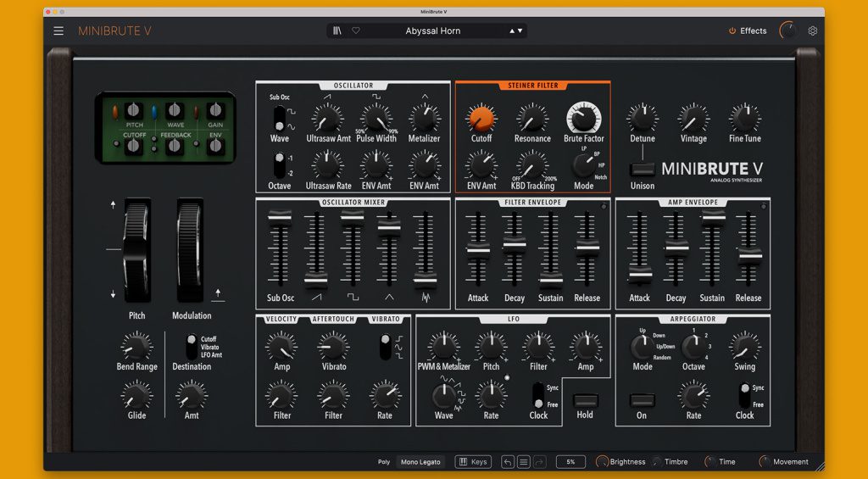Click the Velocity Amp knob

tap(281, 347)
